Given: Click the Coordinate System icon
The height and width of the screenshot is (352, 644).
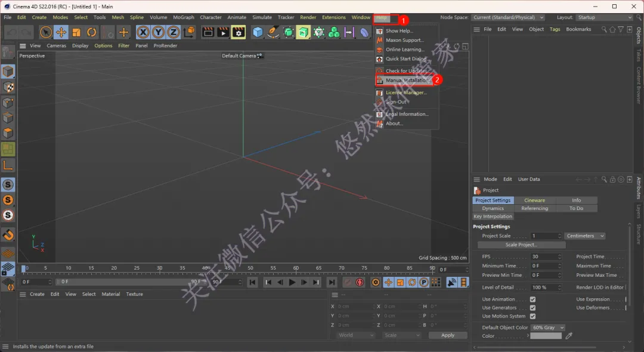Looking at the screenshot, I should [189, 32].
